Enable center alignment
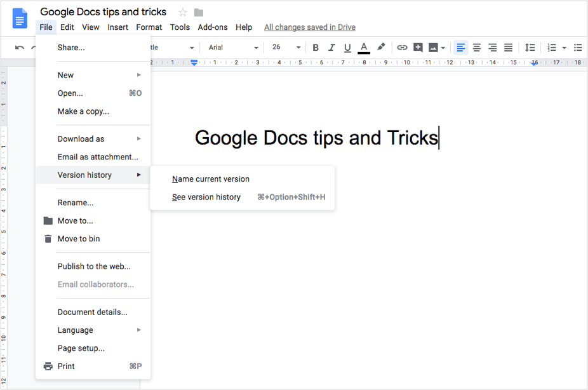Screen dimensions: 588x390 click(476, 48)
